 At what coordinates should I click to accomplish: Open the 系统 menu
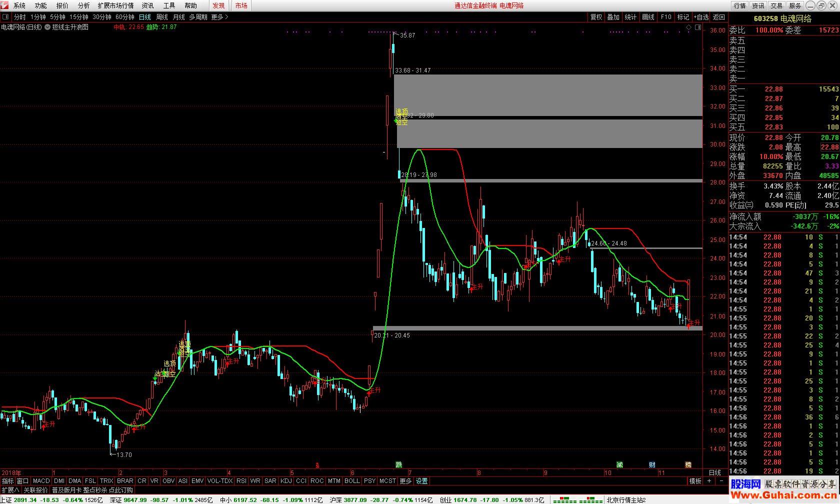19,5
